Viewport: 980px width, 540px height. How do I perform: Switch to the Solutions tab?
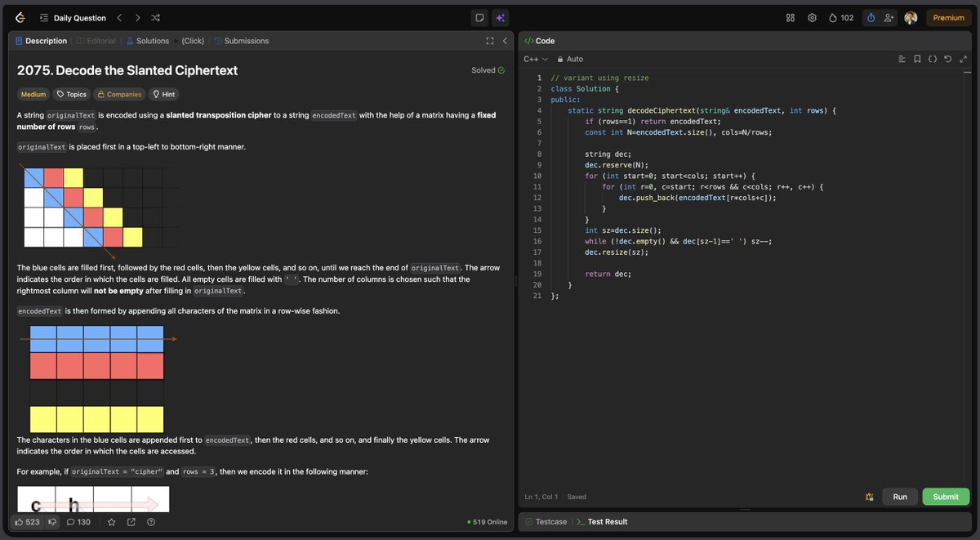click(147, 41)
